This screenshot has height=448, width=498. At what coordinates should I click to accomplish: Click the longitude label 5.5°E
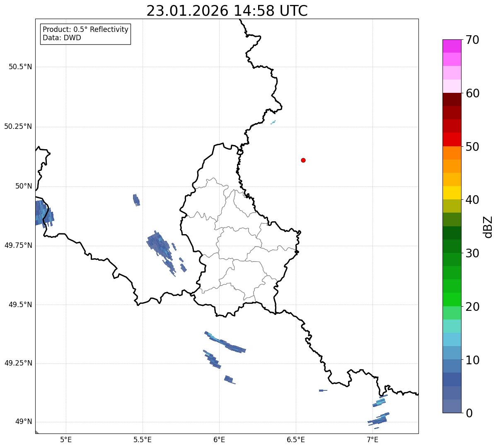(x=143, y=439)
